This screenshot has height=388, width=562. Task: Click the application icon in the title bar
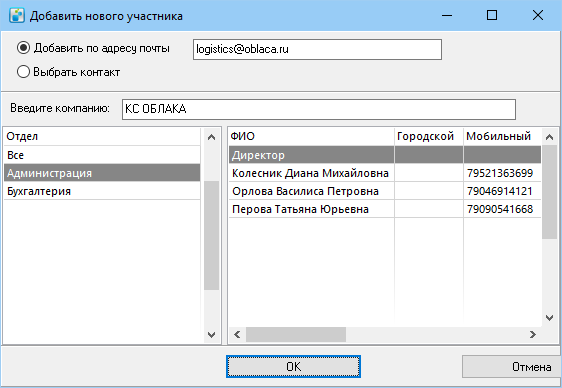pos(16,16)
